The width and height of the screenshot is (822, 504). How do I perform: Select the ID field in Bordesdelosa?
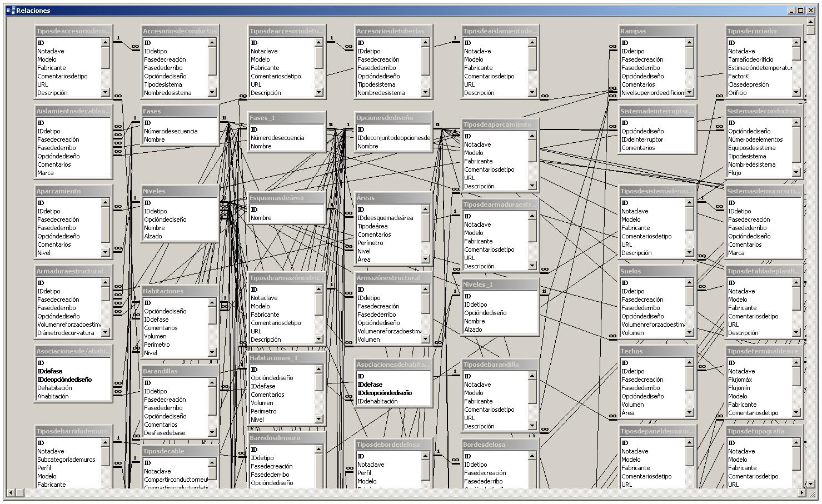click(469, 456)
